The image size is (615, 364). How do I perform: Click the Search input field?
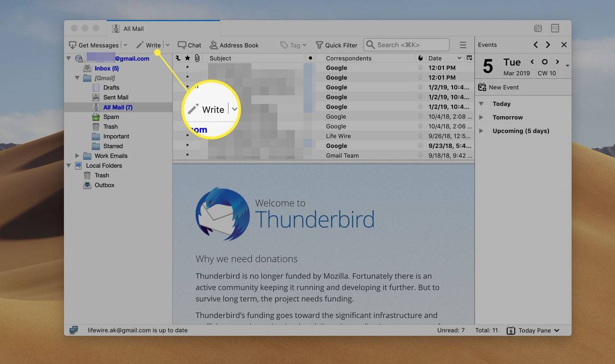coord(407,45)
